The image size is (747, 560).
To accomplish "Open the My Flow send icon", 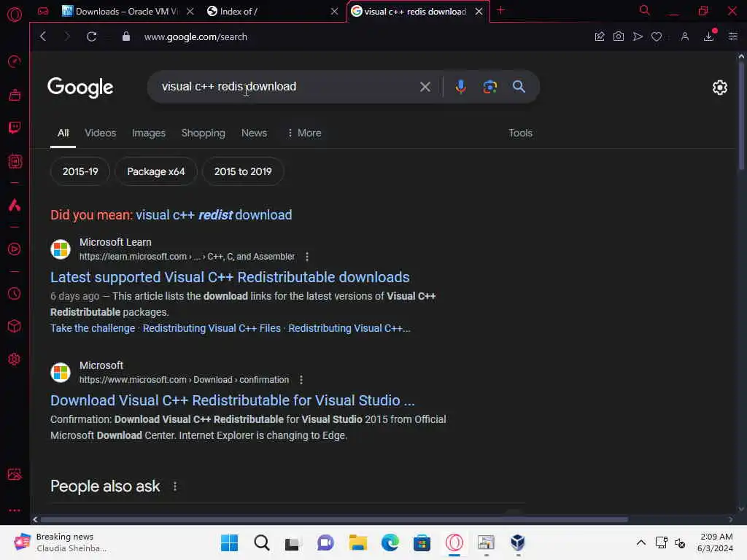I will pyautogui.click(x=638, y=36).
